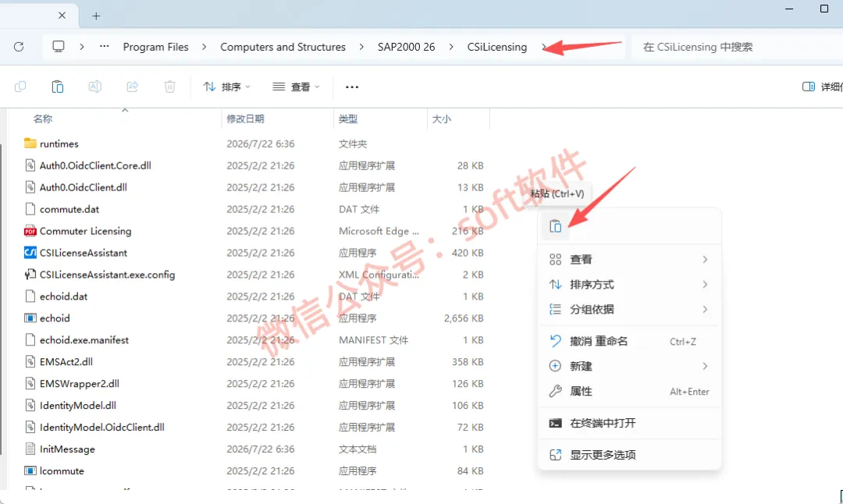Click the echoid application icon
This screenshot has height=504, width=843.
(x=30, y=318)
